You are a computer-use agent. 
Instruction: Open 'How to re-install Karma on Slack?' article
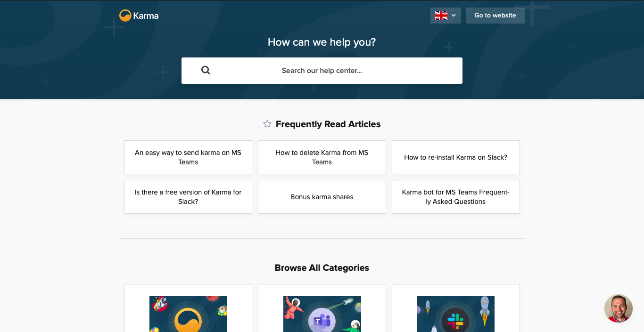456,157
